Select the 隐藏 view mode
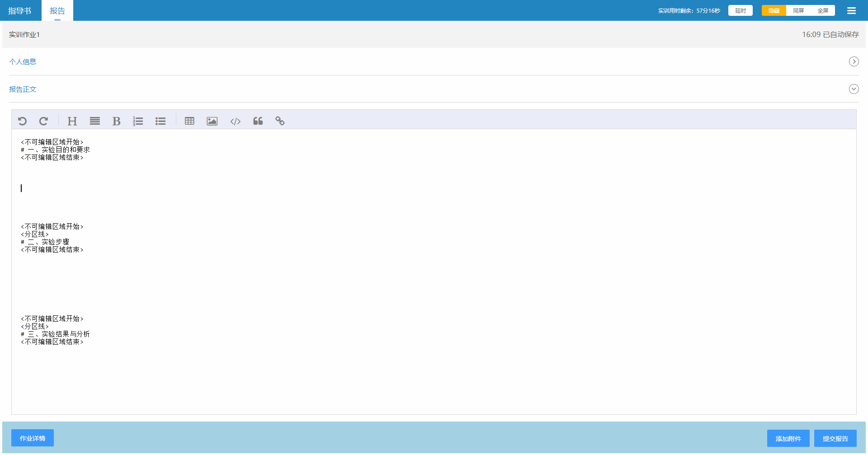Screen dimensions: 868x455 pos(774,11)
